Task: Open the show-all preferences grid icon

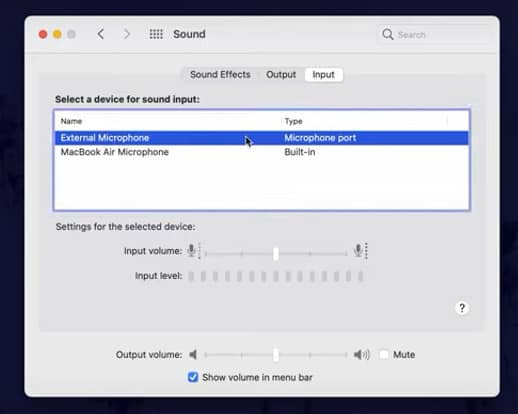Action: 156,34
